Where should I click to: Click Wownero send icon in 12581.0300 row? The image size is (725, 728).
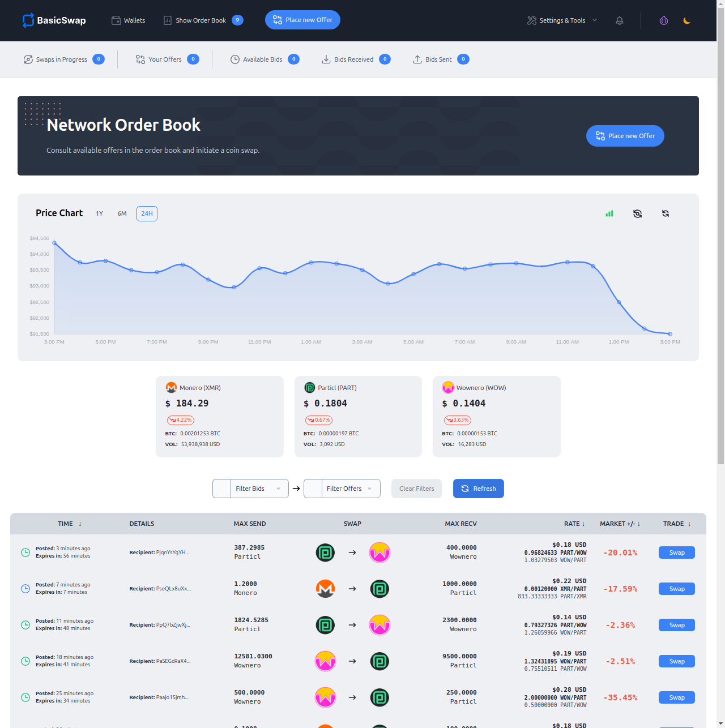[x=325, y=661]
